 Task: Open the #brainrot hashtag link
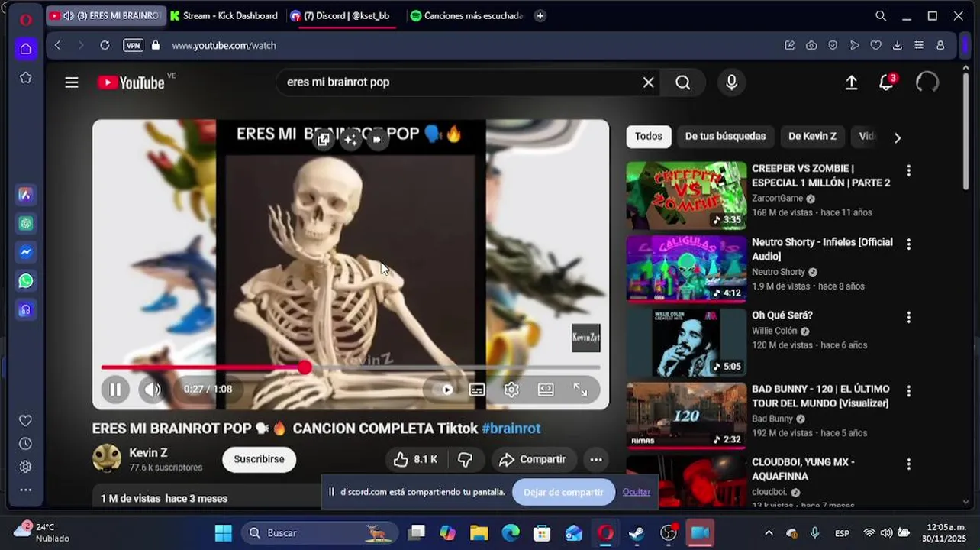[511, 429]
